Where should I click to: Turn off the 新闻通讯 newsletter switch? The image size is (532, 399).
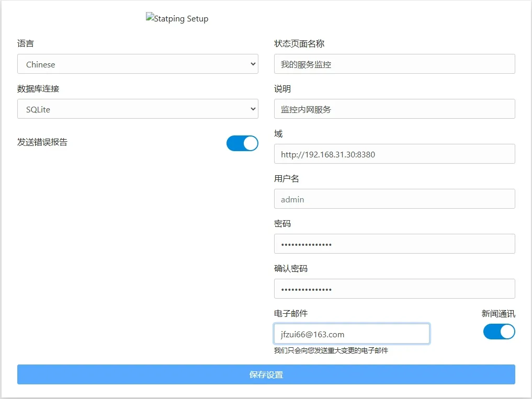[499, 332]
